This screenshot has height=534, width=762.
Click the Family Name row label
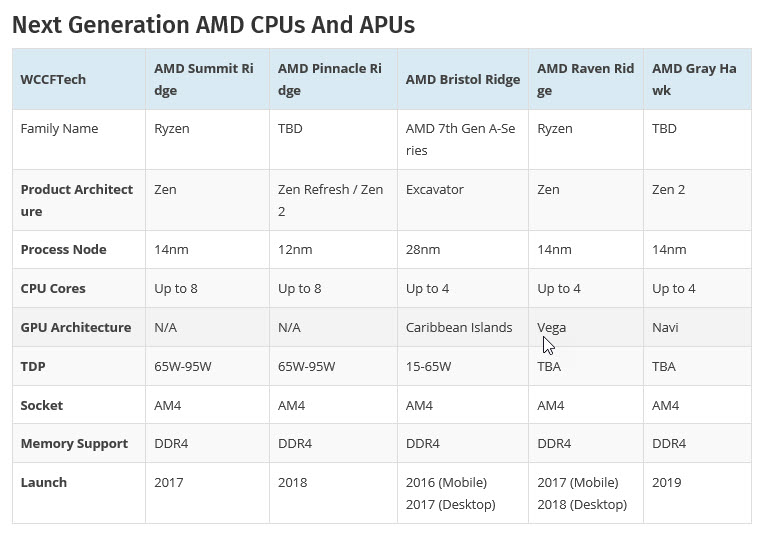click(59, 128)
